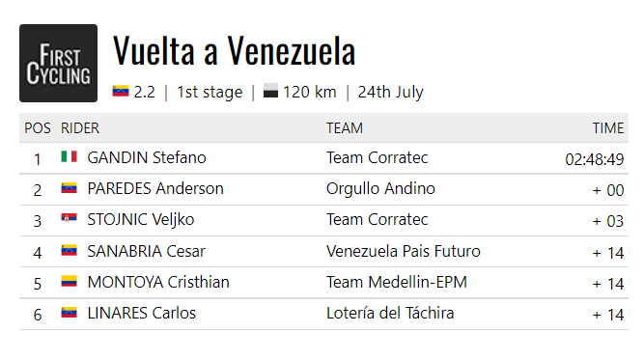The height and width of the screenshot is (360, 644).
Task: Click the TEAM column header
Action: pos(345,128)
